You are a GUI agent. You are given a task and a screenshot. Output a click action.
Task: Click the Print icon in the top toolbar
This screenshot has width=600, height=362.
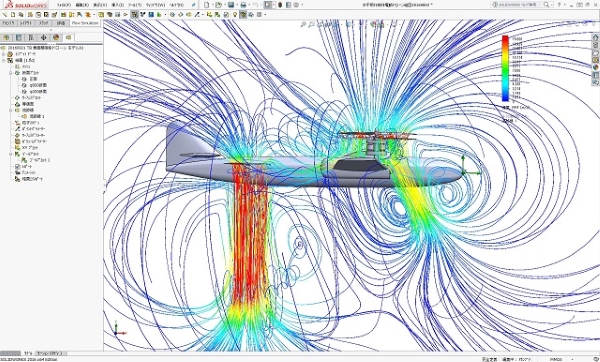(x=243, y=5)
